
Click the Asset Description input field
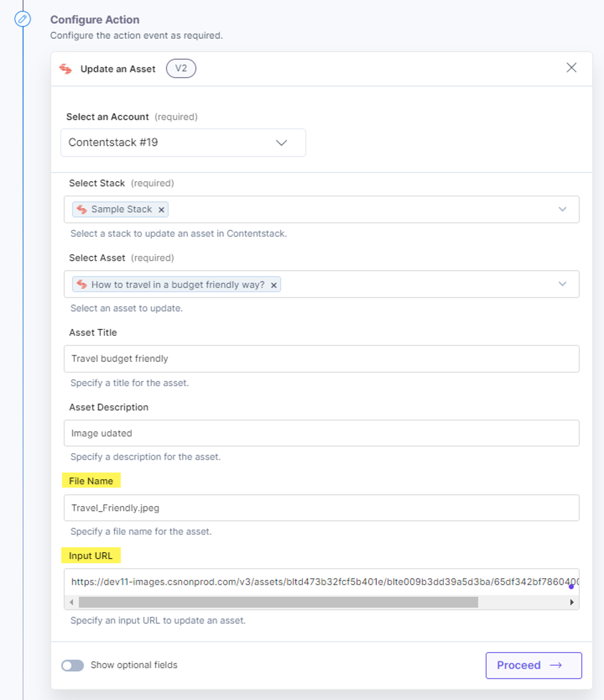pyautogui.click(x=321, y=433)
